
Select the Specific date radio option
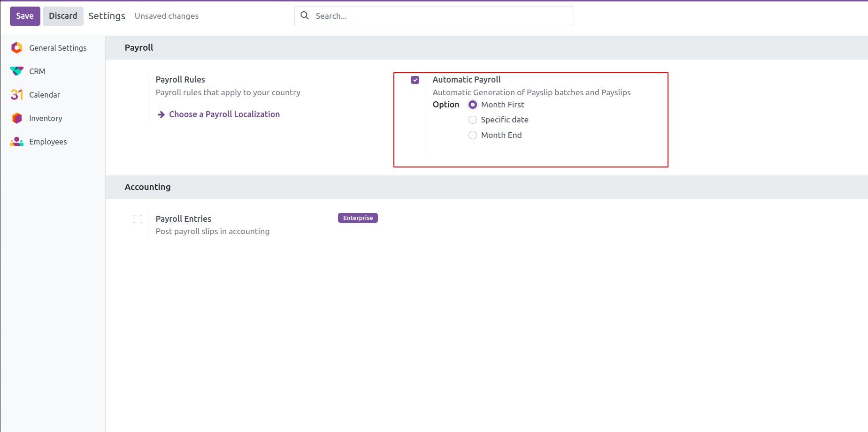click(473, 120)
